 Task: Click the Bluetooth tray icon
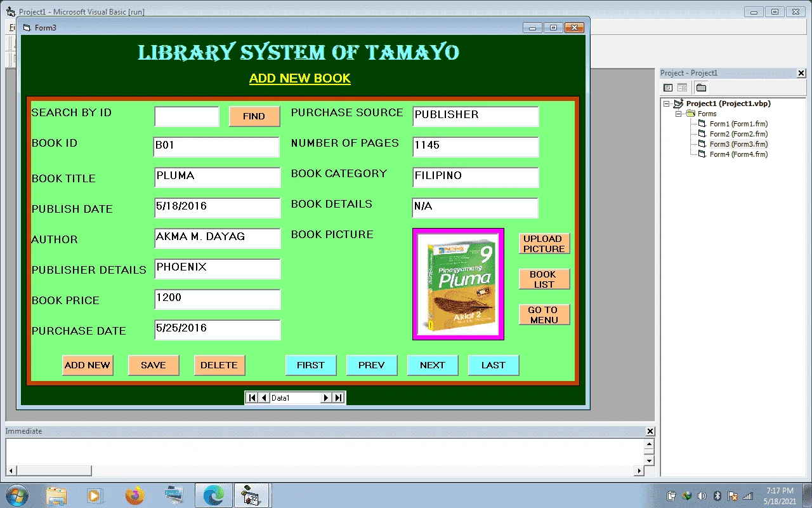(x=717, y=496)
